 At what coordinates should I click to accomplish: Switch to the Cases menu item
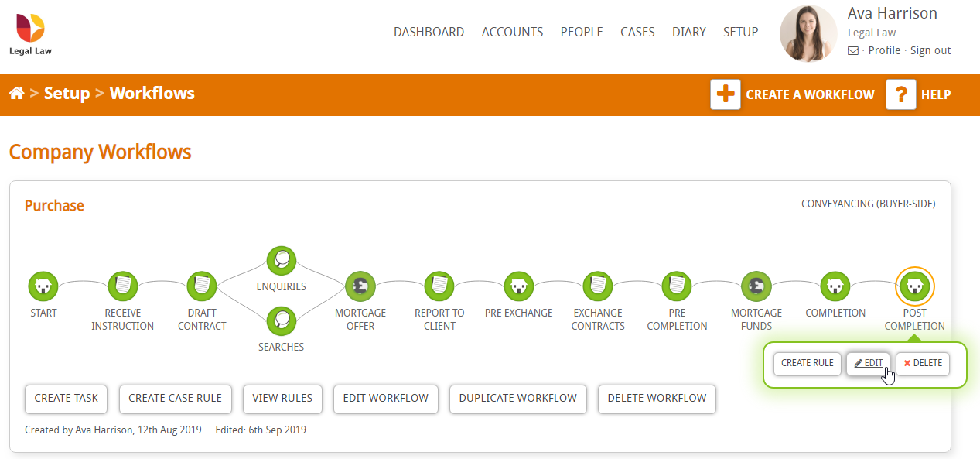coord(637,32)
